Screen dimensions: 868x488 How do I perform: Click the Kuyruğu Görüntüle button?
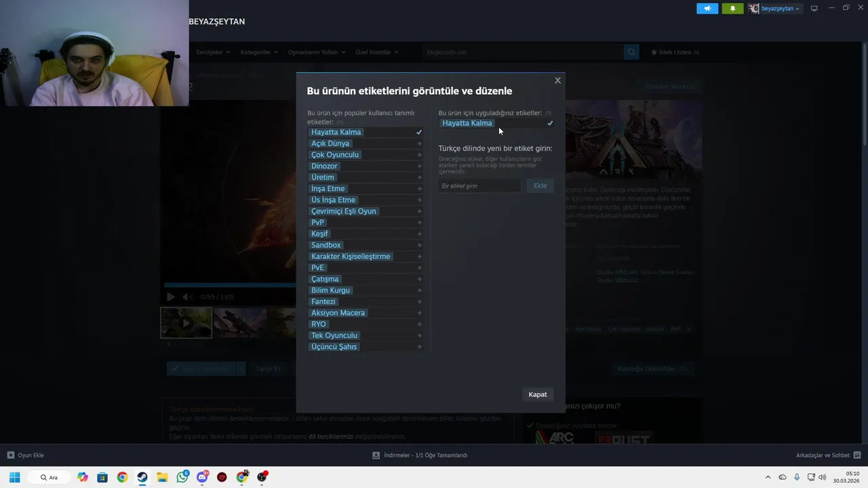tap(652, 369)
